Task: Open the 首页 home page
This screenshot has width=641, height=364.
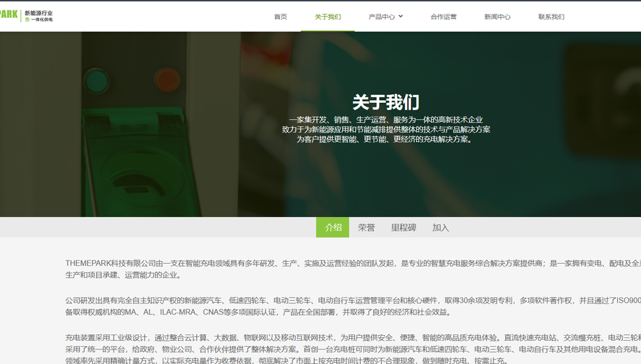Action: coord(280,16)
